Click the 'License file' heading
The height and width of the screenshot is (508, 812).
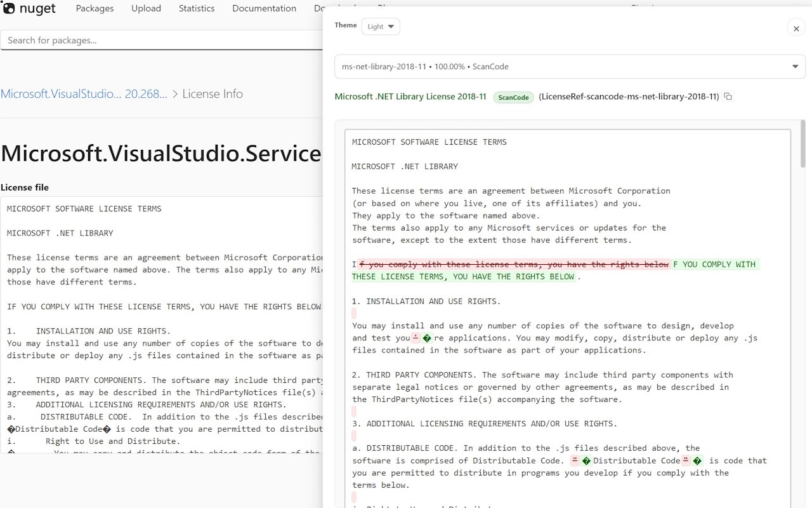(25, 187)
